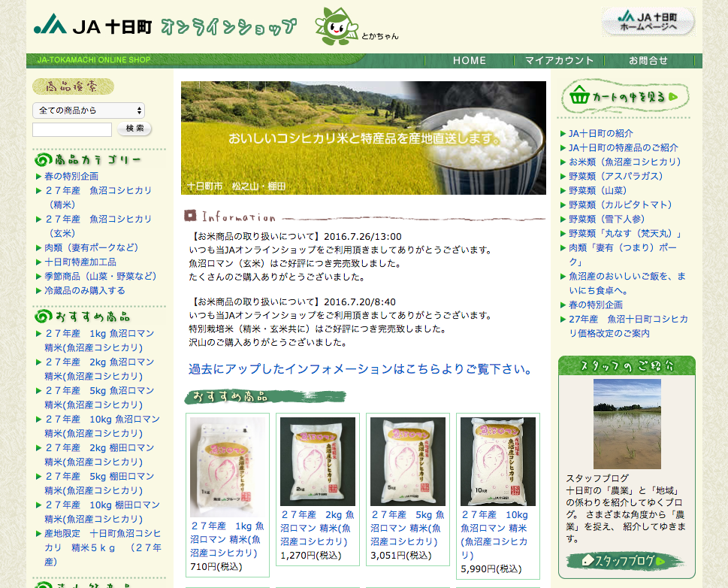Image resolution: width=728 pixels, height=588 pixels.
Task: Click the 10kg 魚沼ロマン rice bag image
Action: [x=497, y=462]
